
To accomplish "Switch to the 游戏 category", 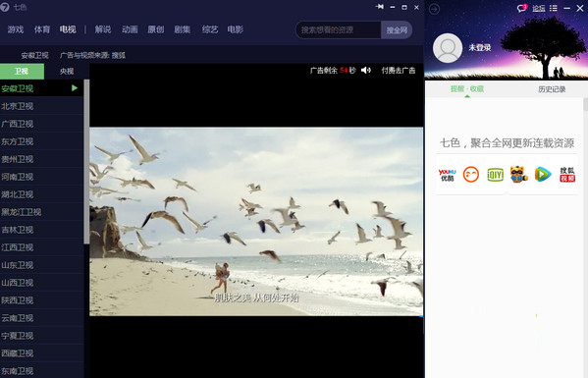I will tap(16, 29).
